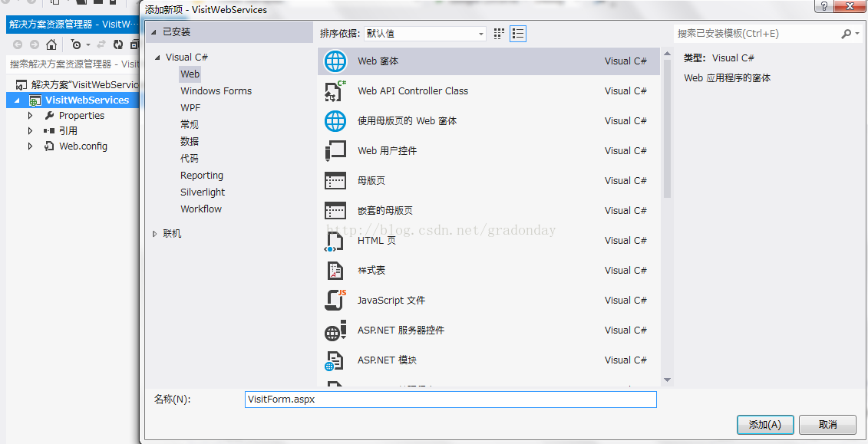Viewport: 868px width, 444px height.
Task: Click the 名称 field containing VisitForm.aspx
Action: [451, 400]
